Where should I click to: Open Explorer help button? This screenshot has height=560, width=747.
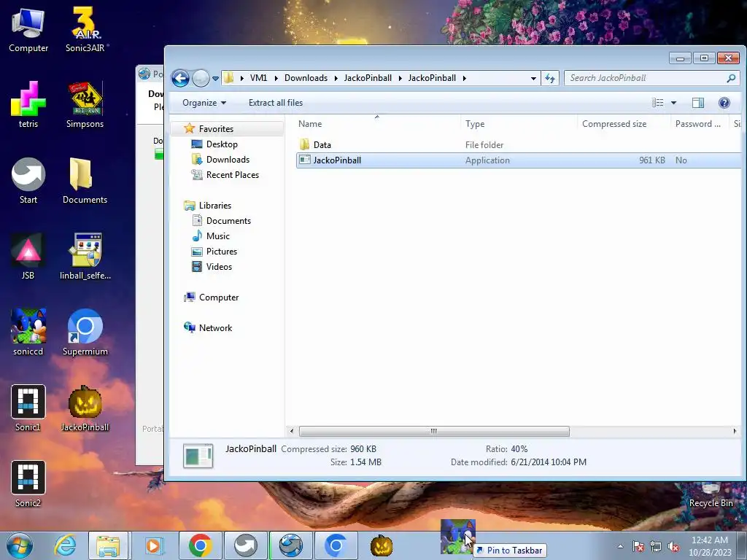click(x=724, y=103)
